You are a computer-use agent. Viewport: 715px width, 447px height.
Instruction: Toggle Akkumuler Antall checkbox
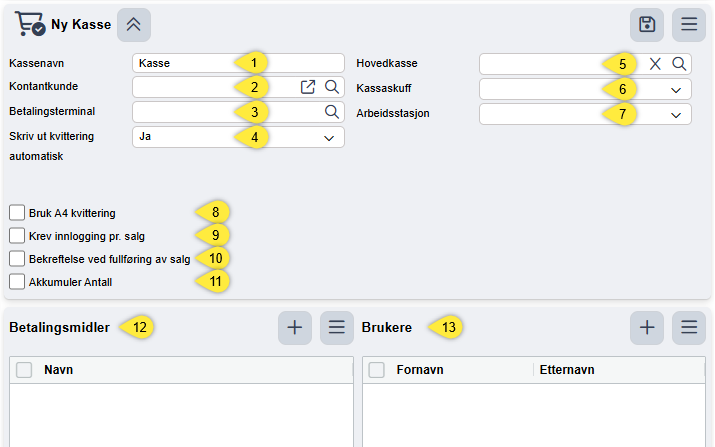coord(17,281)
